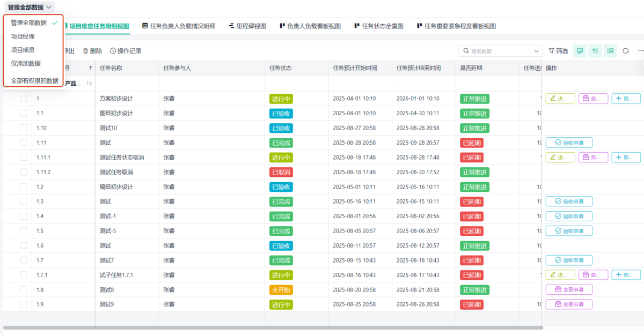Click plus 前... button in row 1.7.1
The width and height of the screenshot is (644, 336).
(x=626, y=275)
